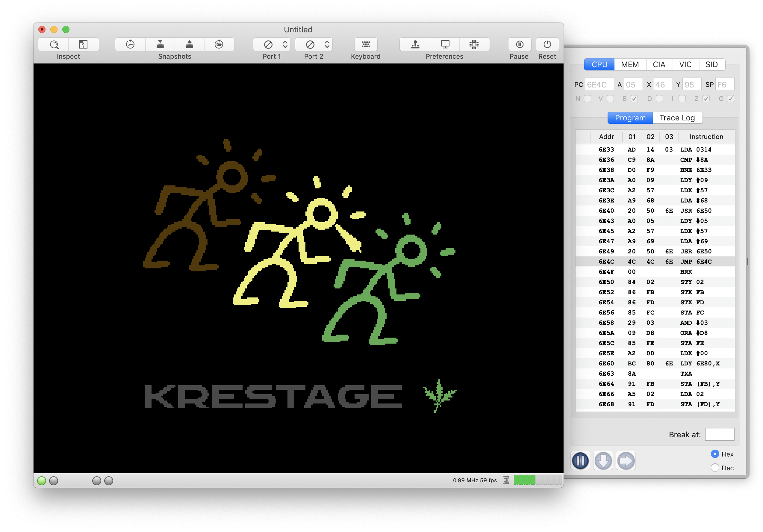
Task: Select row 6E40 JSR 6E50
Action: click(x=655, y=211)
